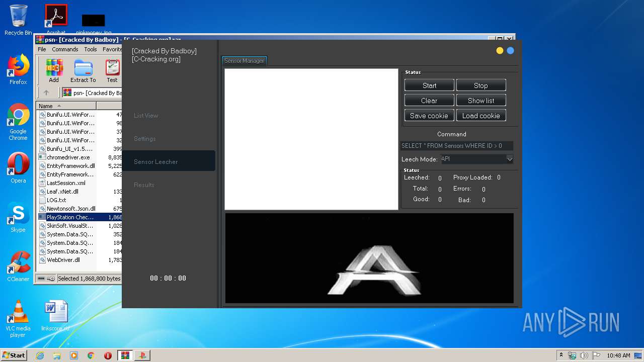
Task: Show hidden icons in the system tray
Action: [x=561, y=355]
